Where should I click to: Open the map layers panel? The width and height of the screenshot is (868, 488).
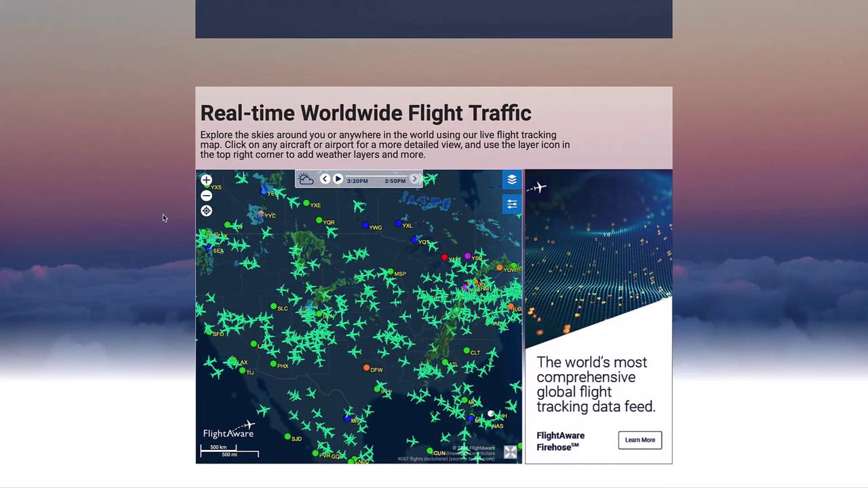click(512, 180)
